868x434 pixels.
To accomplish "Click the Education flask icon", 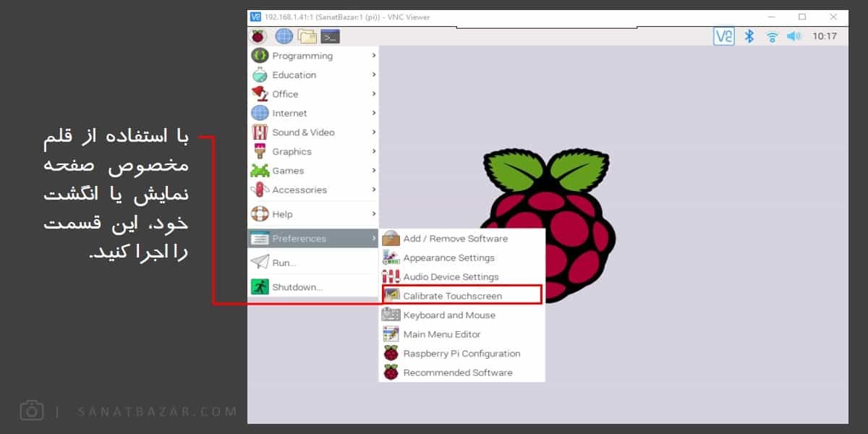I will click(260, 75).
